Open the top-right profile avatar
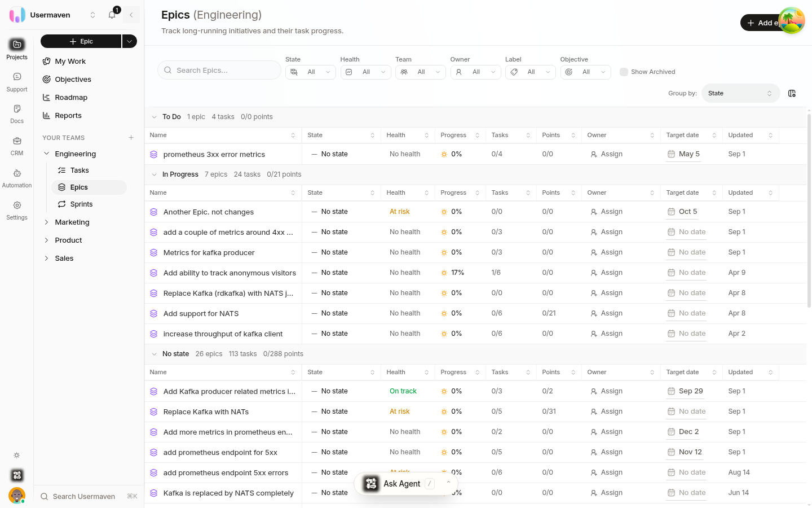The width and height of the screenshot is (812, 508). (x=792, y=21)
